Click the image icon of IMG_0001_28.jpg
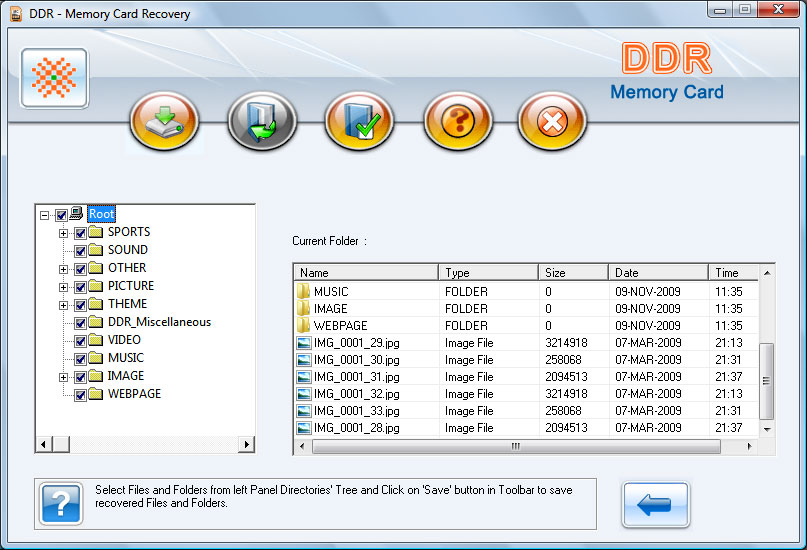The image size is (807, 550). pos(304,428)
